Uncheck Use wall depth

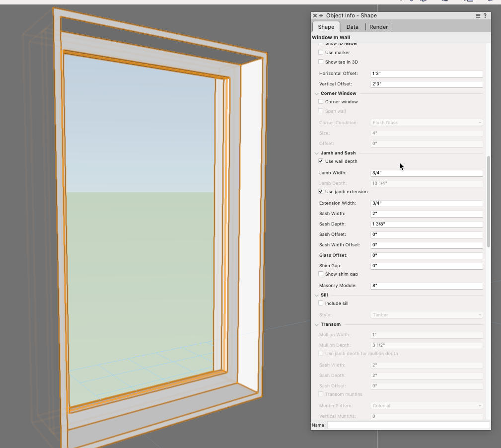(321, 161)
